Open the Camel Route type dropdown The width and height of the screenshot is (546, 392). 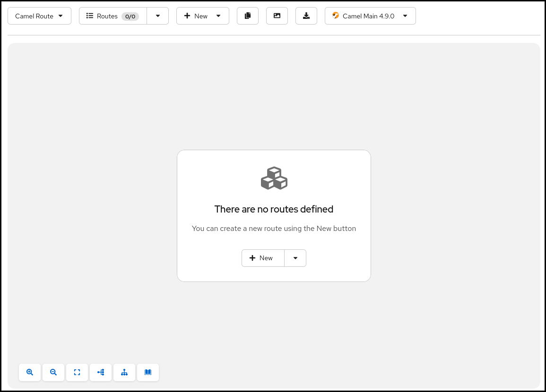[x=39, y=16]
